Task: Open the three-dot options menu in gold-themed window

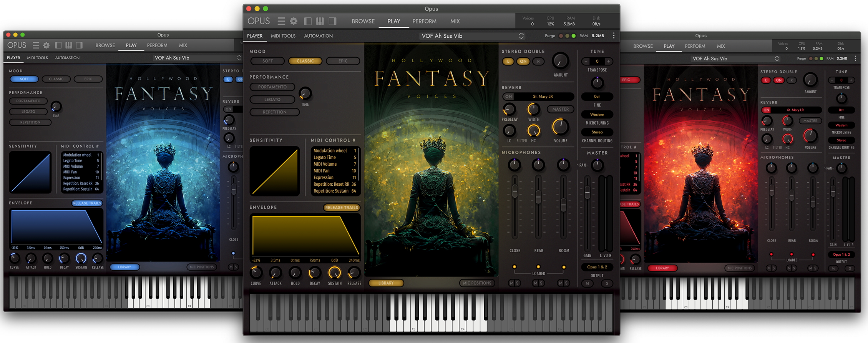Action: point(614,36)
